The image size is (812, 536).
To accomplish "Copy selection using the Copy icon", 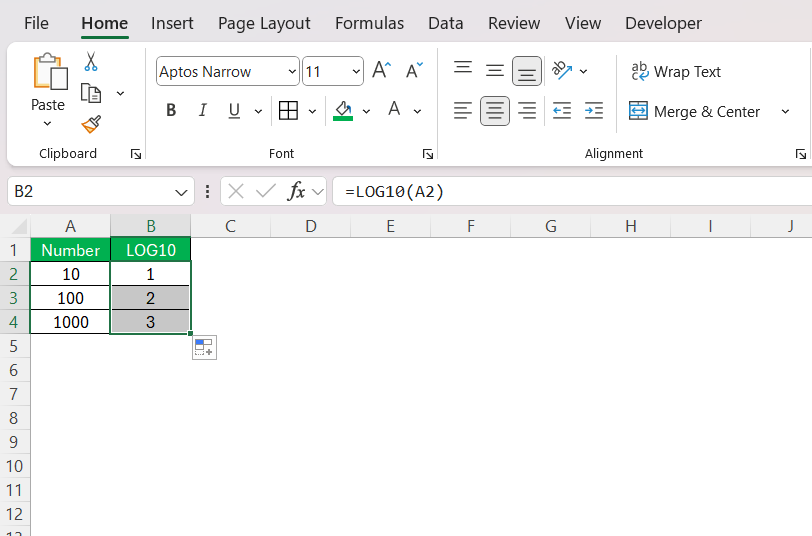I will pyautogui.click(x=91, y=94).
